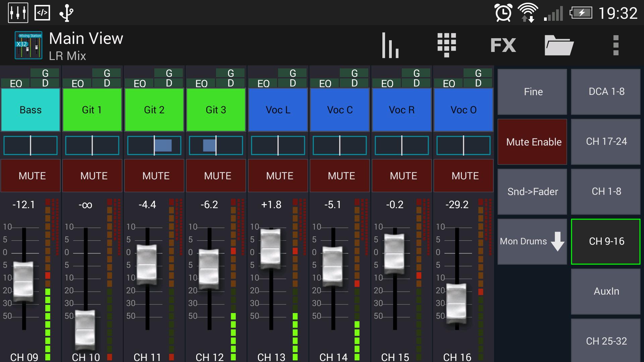
Task: Select the dynamics D tab on Voc C
Action: tap(354, 83)
